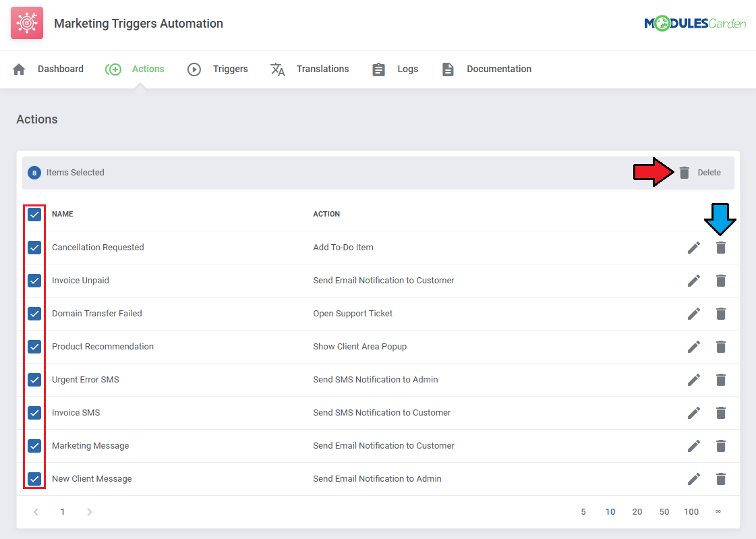Delete the Marketing Message action
This screenshot has width=756, height=539.
(x=721, y=446)
